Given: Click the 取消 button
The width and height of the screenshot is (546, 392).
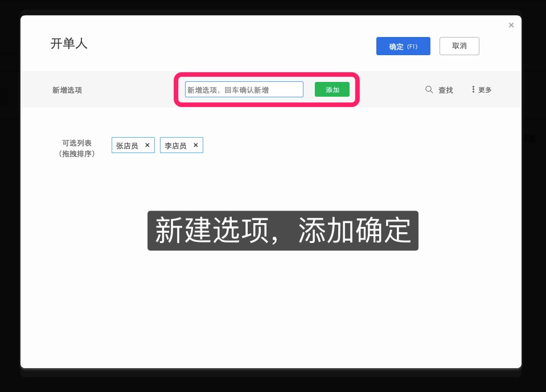Looking at the screenshot, I should click(x=459, y=46).
